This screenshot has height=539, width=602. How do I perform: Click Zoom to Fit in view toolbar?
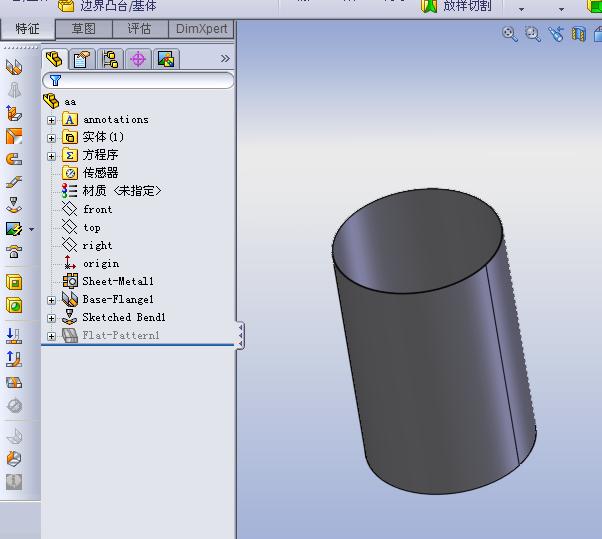[x=509, y=34]
